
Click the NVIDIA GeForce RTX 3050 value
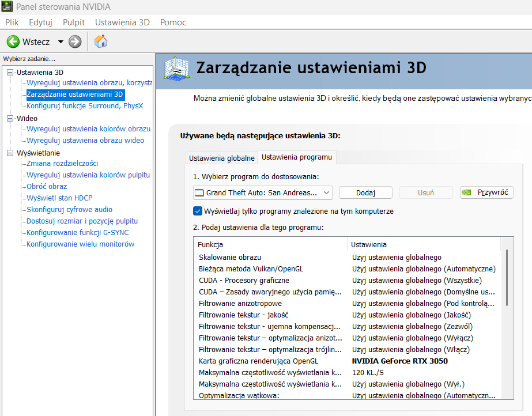click(399, 361)
